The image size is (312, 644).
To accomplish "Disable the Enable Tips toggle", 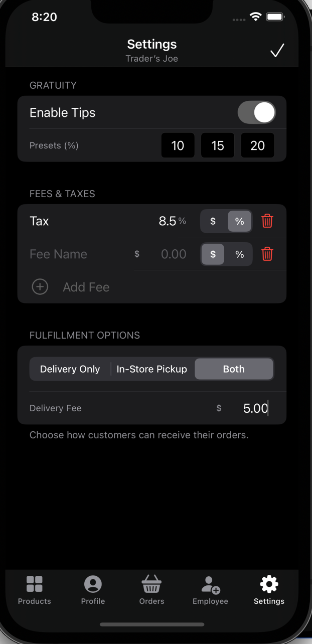I will point(256,112).
